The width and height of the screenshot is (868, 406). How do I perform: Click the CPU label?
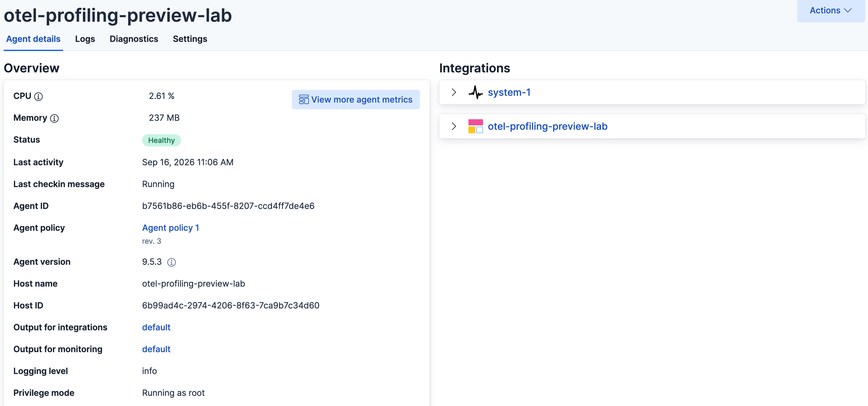pos(22,96)
